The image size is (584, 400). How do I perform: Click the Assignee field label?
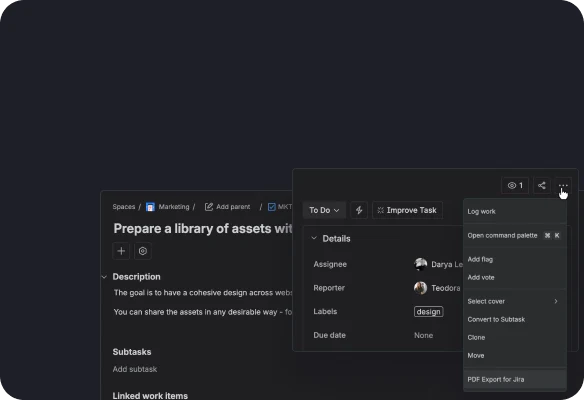point(330,264)
